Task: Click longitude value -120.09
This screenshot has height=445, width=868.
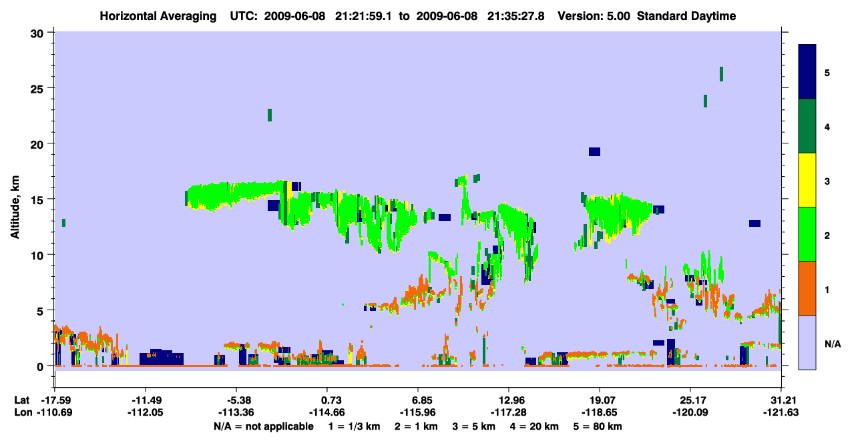Action: [690, 412]
